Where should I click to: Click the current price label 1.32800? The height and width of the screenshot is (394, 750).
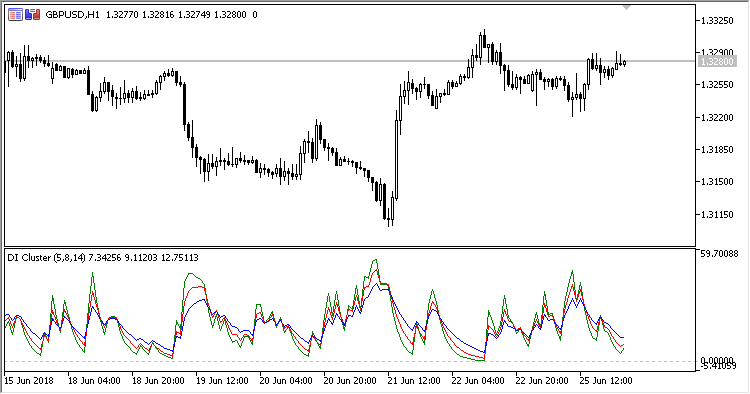716,62
